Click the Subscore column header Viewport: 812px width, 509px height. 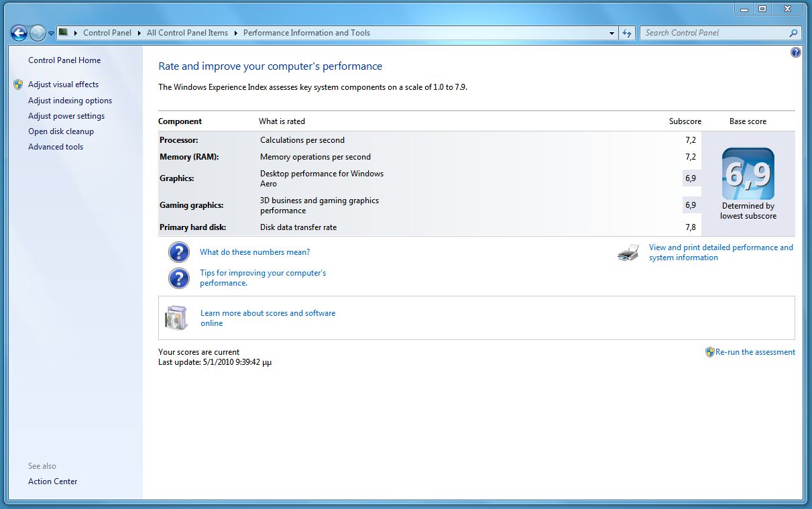tap(685, 121)
